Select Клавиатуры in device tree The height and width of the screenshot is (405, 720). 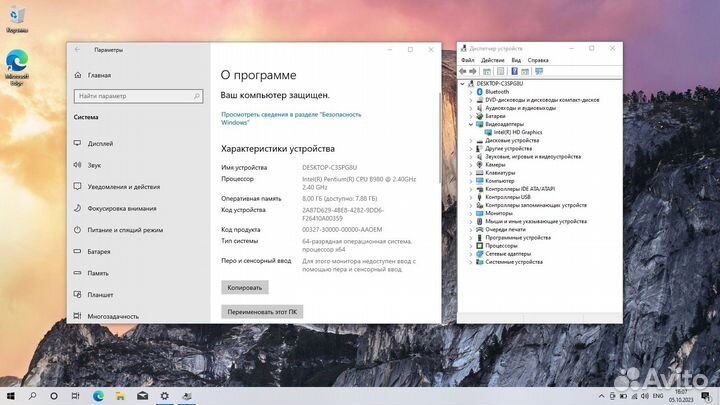tap(500, 173)
